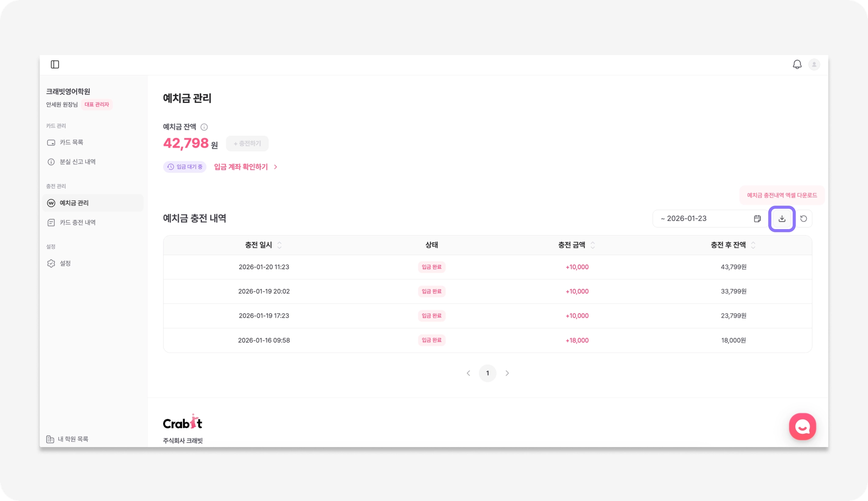The width and height of the screenshot is (868, 501).
Task: Open the user profile avatar
Action: [814, 64]
